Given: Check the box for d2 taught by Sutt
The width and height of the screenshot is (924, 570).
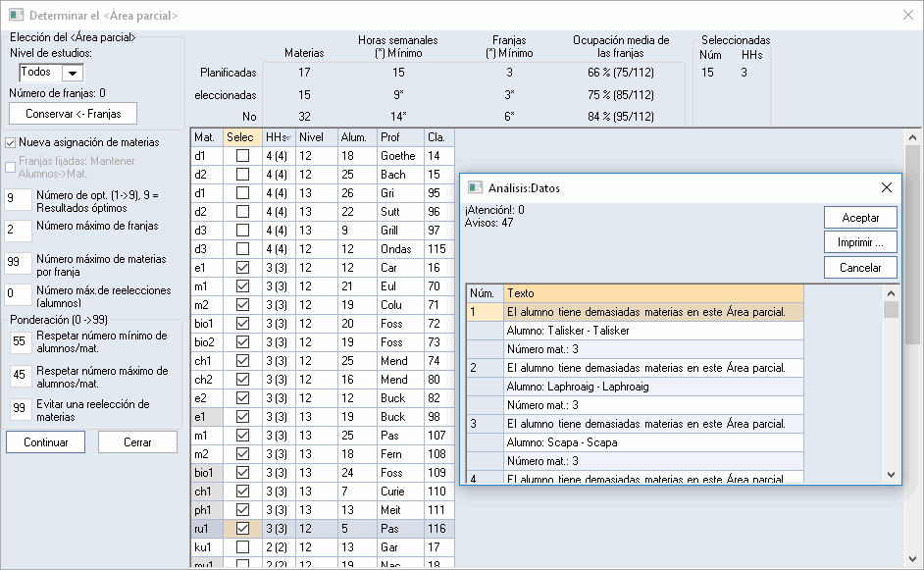Looking at the screenshot, I should click(x=242, y=212).
